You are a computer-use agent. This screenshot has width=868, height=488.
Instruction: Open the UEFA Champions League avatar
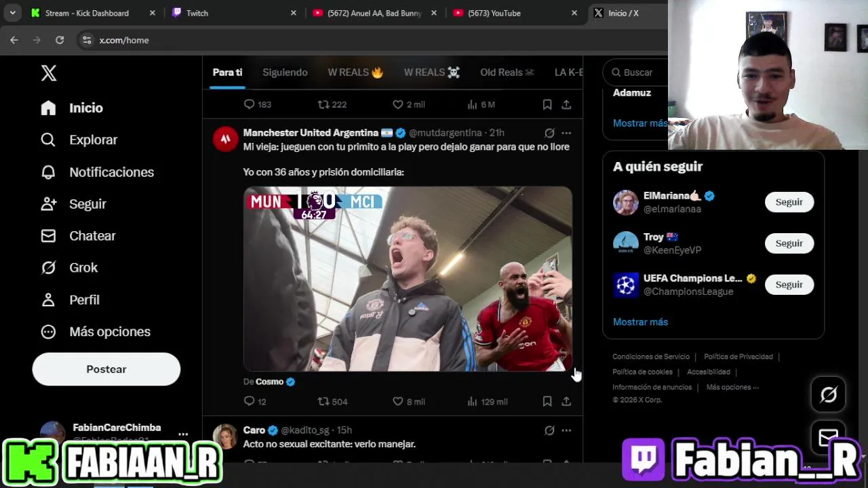click(x=626, y=285)
